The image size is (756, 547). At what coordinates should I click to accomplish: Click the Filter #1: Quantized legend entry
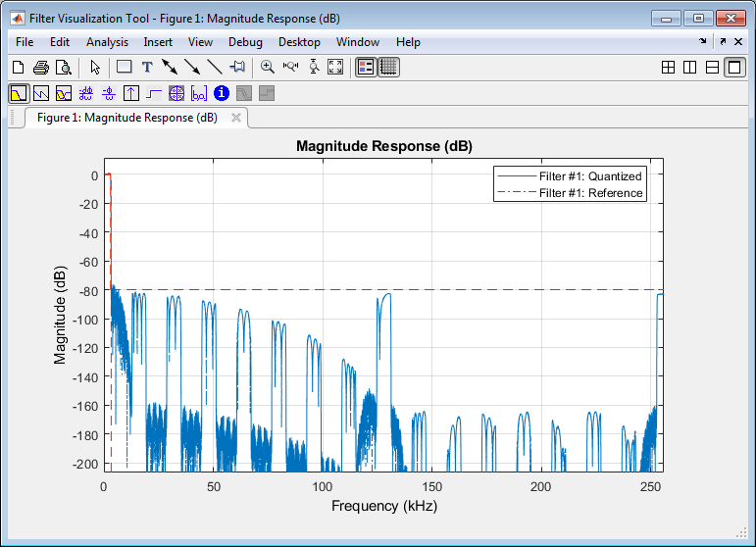pyautogui.click(x=590, y=176)
